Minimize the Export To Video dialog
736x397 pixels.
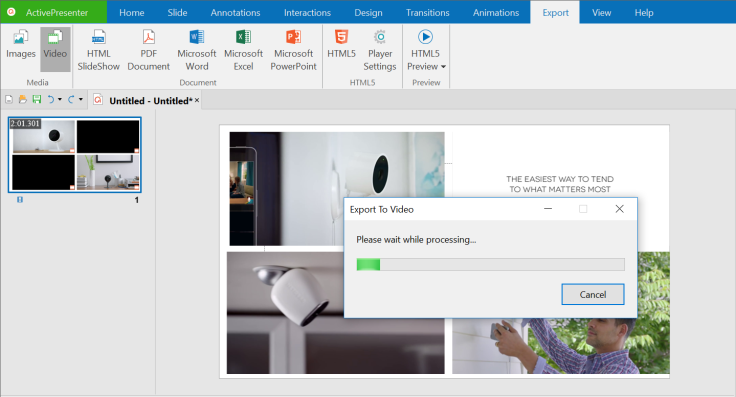(x=548, y=209)
